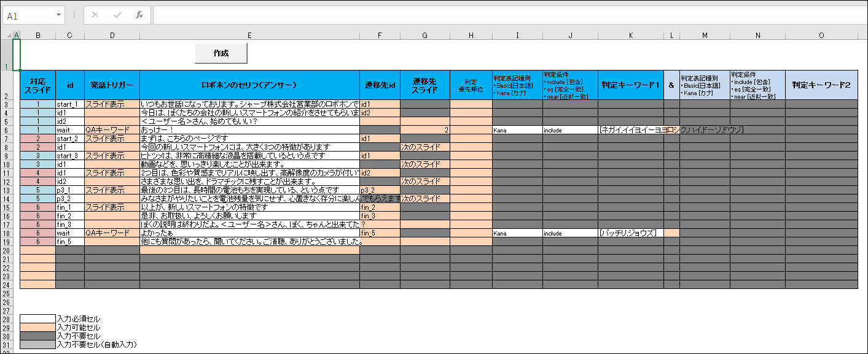Open the Name Box dropdown arrow
The height and width of the screenshot is (354, 868).
click(x=59, y=15)
